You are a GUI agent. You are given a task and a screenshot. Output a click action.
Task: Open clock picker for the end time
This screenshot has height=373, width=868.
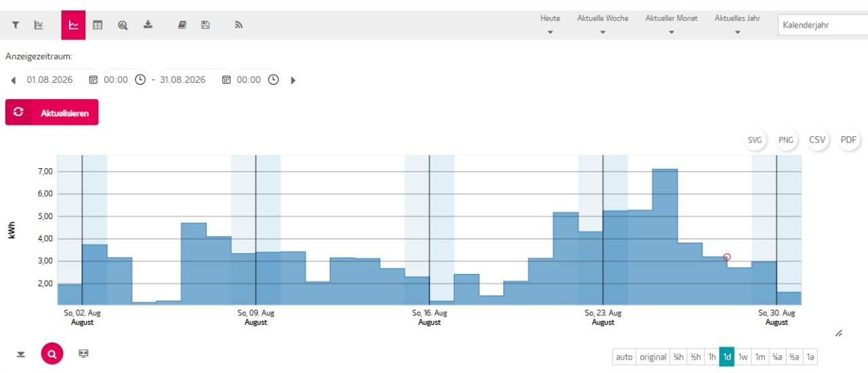[x=273, y=80]
